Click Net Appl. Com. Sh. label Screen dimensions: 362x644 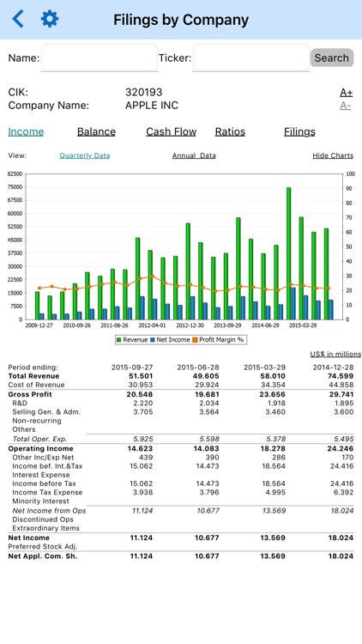point(43,556)
